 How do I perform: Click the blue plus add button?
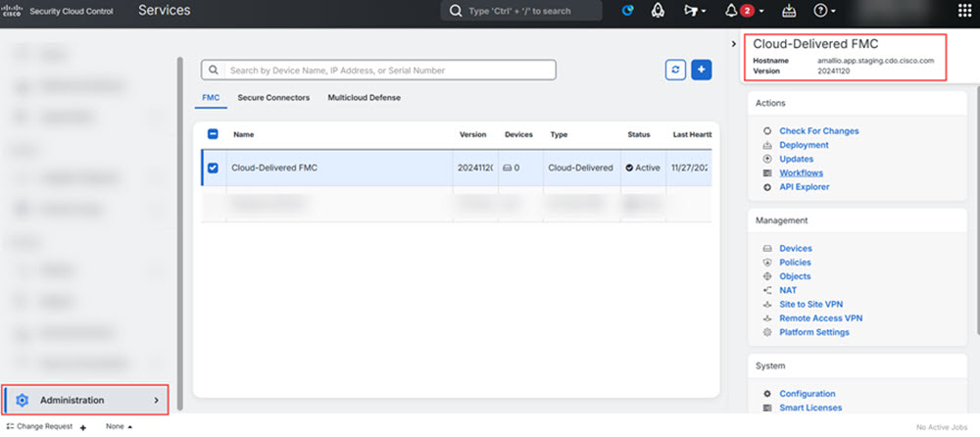pyautogui.click(x=702, y=70)
